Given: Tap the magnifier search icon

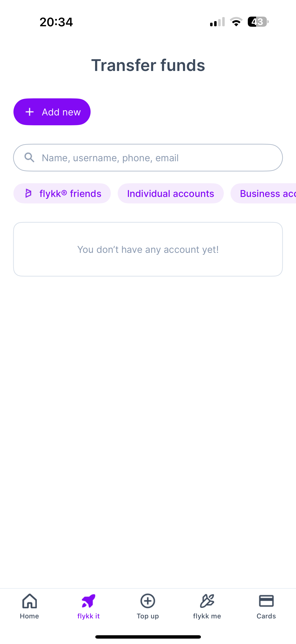Looking at the screenshot, I should [x=29, y=157].
